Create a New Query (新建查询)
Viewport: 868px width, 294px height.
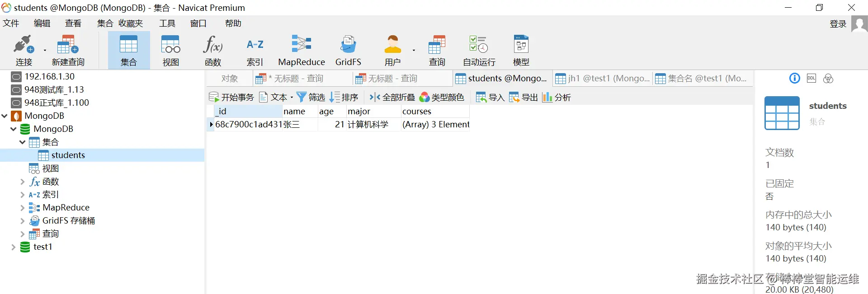(x=68, y=51)
